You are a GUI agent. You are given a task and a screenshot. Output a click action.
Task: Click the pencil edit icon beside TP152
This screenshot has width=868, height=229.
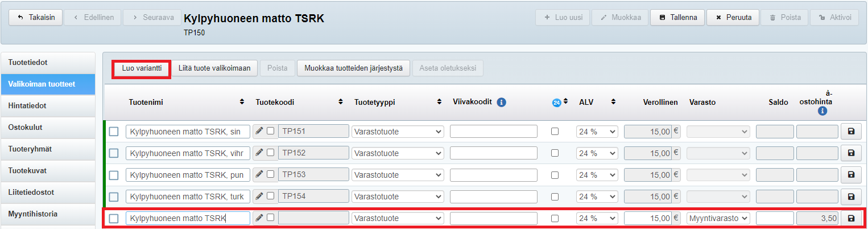[259, 153]
